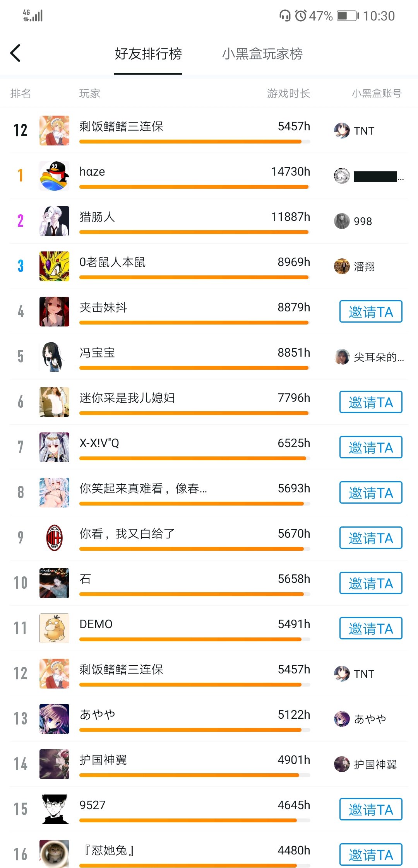Tap DEMO's Psyduck avatar
This screenshot has height=868, width=418.
point(54,628)
